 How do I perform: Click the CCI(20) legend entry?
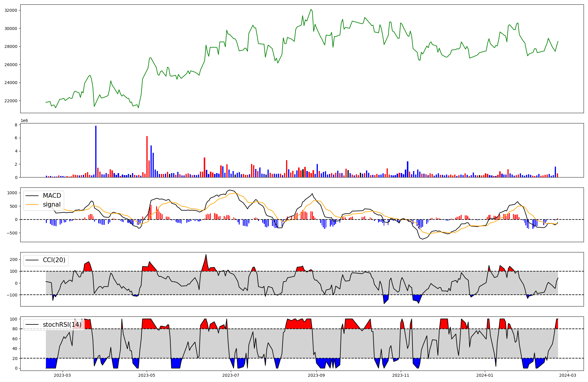pyautogui.click(x=54, y=260)
